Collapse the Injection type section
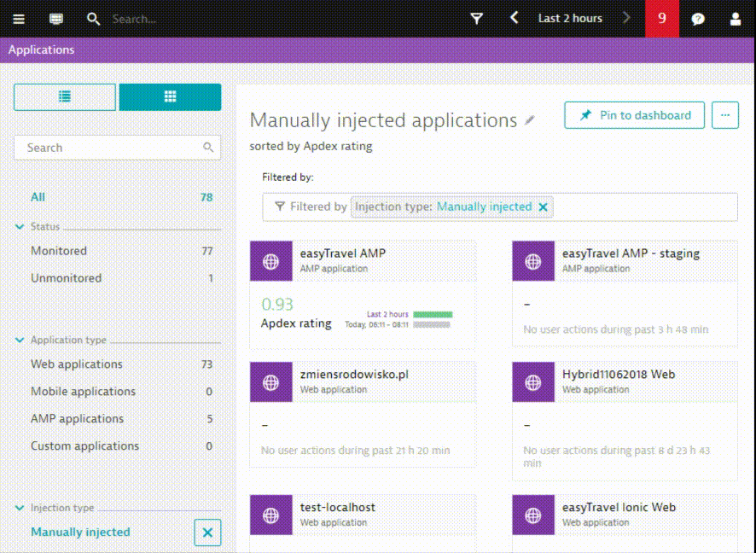The width and height of the screenshot is (756, 553). [x=20, y=508]
